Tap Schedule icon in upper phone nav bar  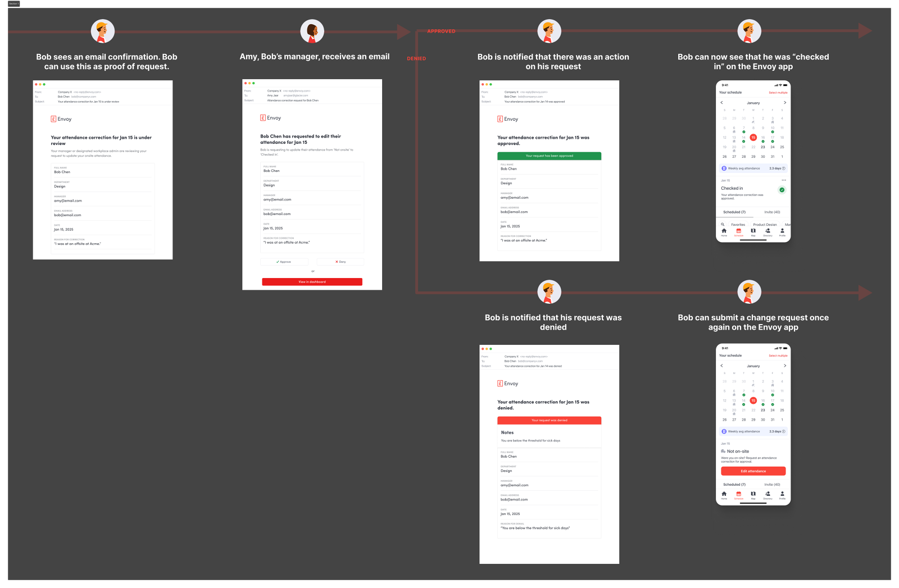(738, 232)
